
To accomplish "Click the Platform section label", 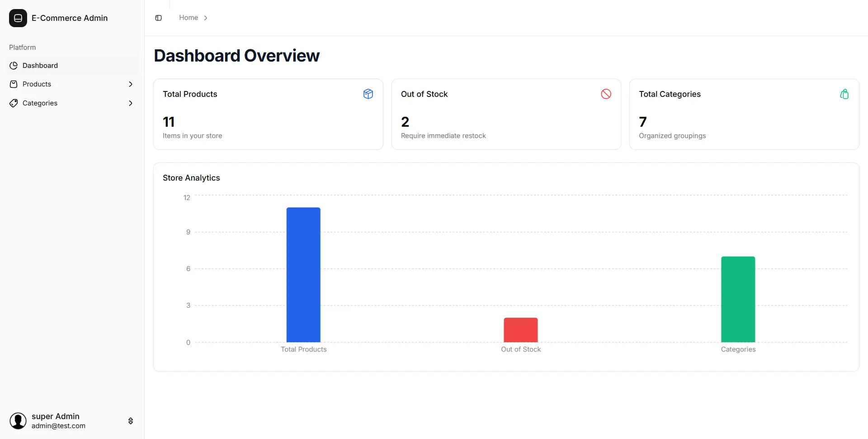I will click(x=22, y=48).
